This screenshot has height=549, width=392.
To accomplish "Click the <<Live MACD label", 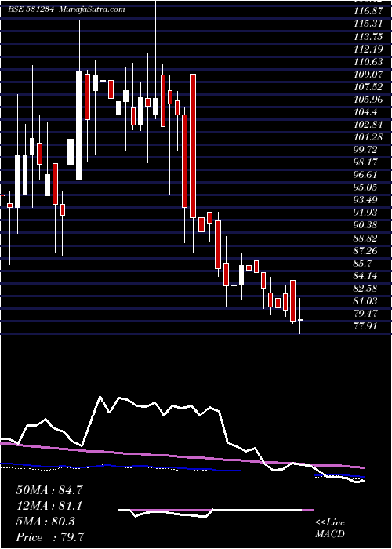I will tap(330, 529).
